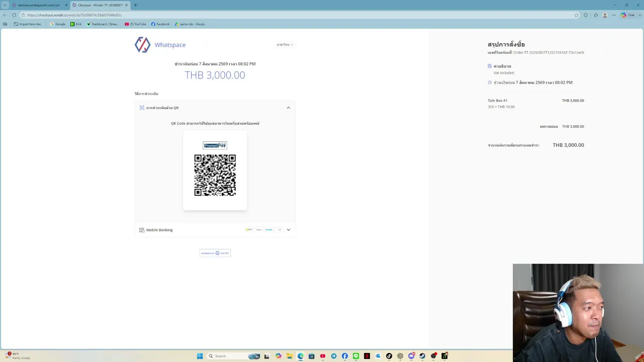Open a new browser tab
The height and width of the screenshot is (362, 644).
click(135, 5)
